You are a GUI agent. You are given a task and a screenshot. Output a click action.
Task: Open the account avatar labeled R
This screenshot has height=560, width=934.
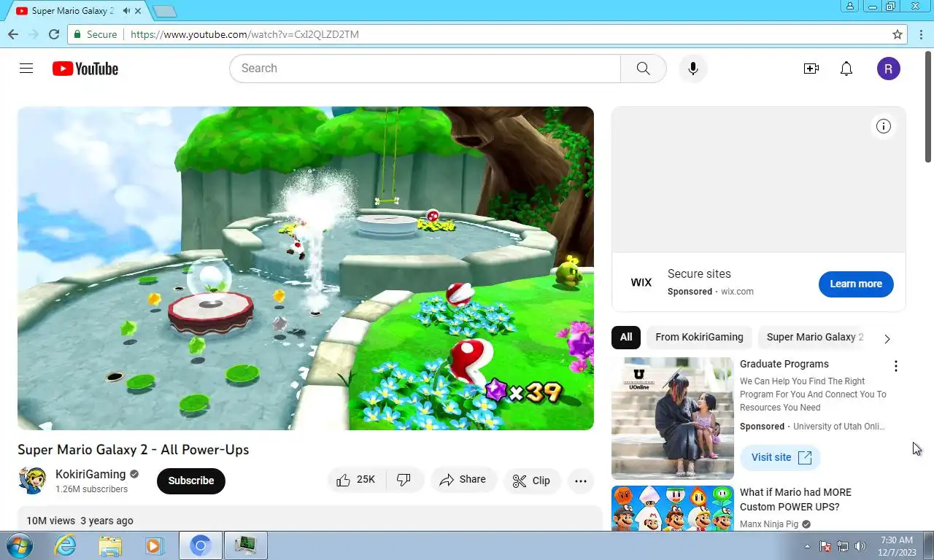pyautogui.click(x=889, y=69)
